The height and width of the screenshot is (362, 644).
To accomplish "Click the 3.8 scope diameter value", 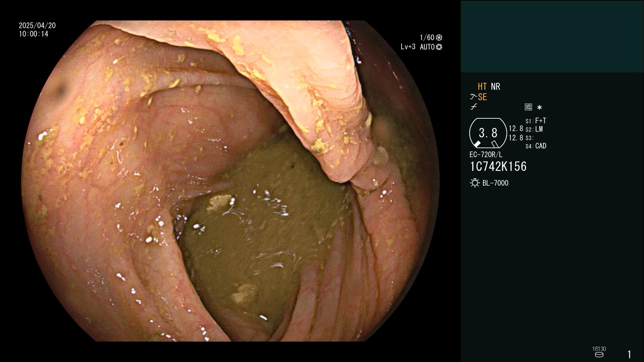I will click(488, 133).
